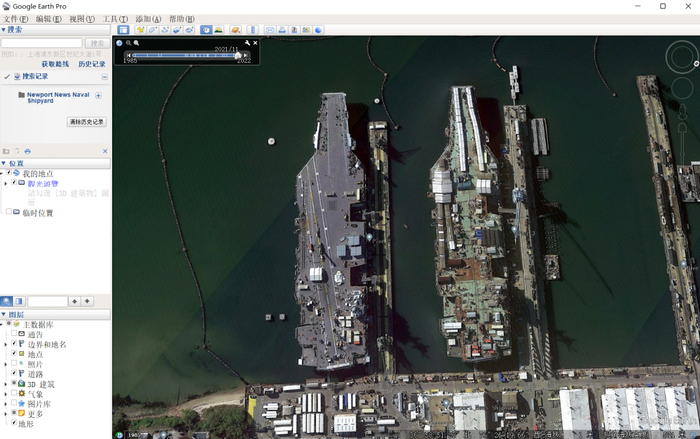Toggle the 道路 layer checkbox
This screenshot has height=439, width=700.
tap(14, 373)
